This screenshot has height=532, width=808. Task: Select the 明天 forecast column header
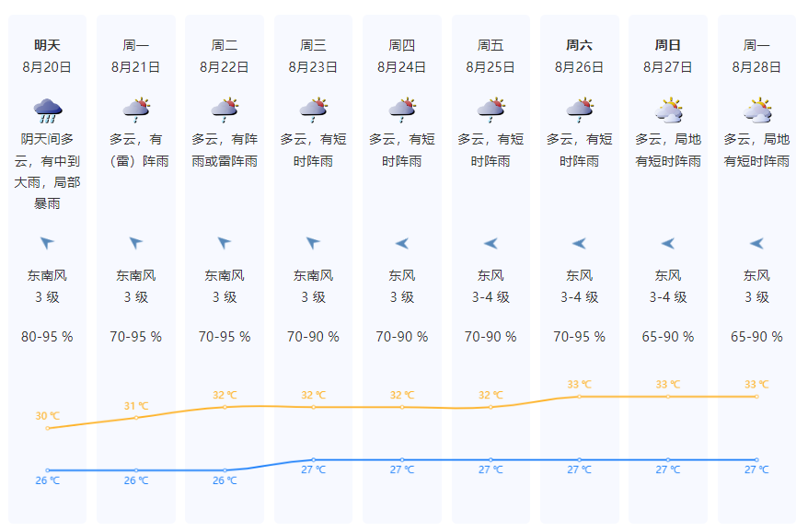47,44
